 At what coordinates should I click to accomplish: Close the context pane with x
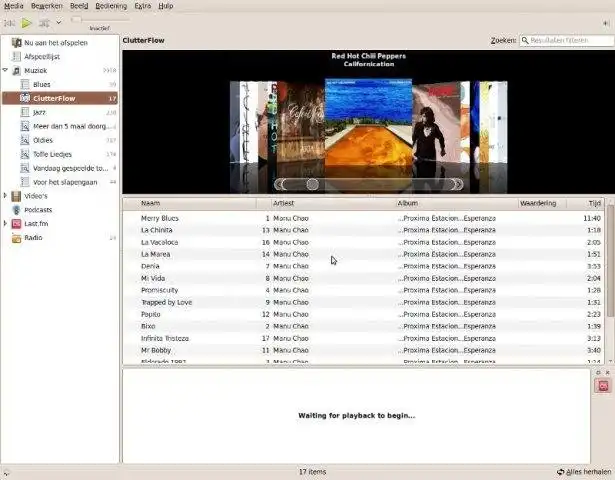click(x=608, y=373)
